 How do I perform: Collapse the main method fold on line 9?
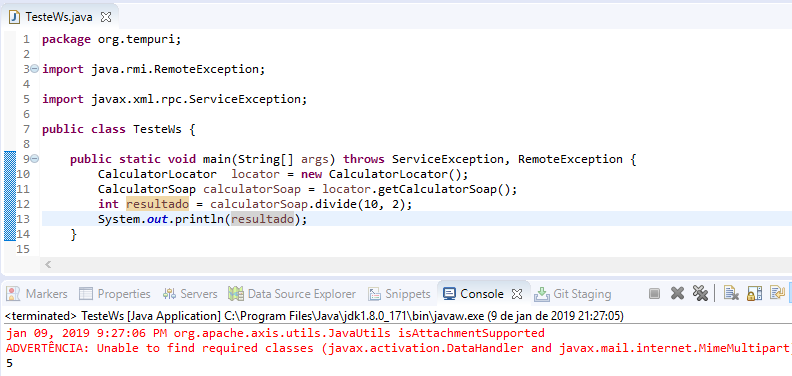coord(34,159)
